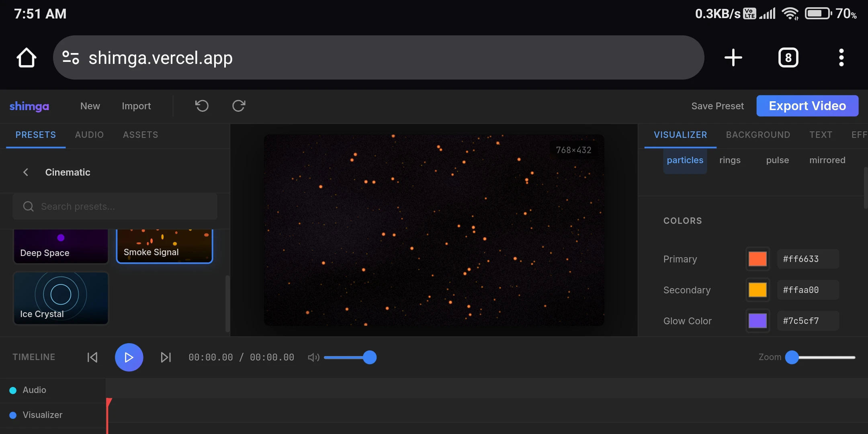868x434 pixels.
Task: Switch to the BACKGROUND tab
Action: (758, 135)
